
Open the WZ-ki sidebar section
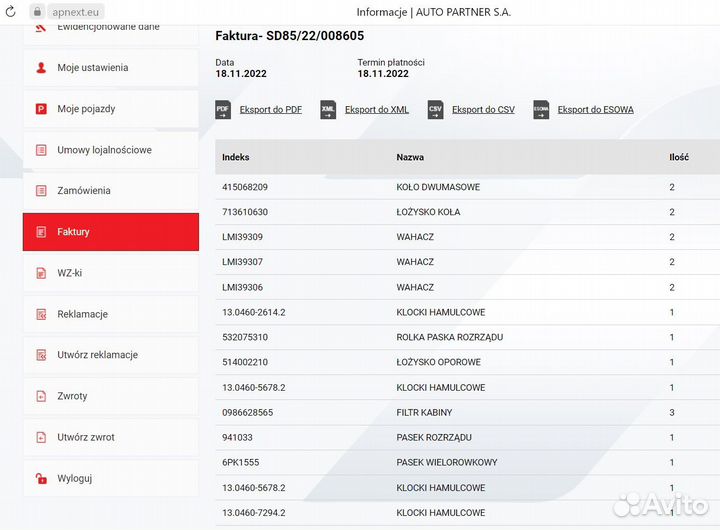(x=70, y=273)
